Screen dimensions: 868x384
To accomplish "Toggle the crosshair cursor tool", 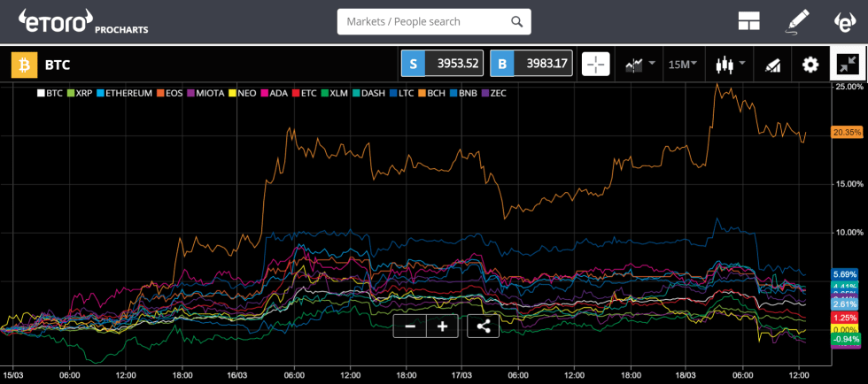I will [596, 65].
